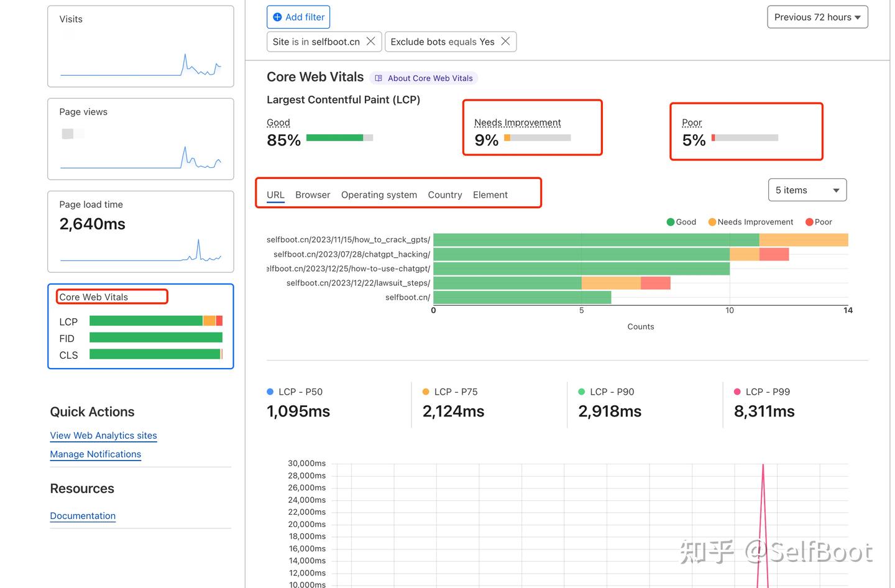
Task: Expand the '5 items' selector
Action: click(x=807, y=190)
